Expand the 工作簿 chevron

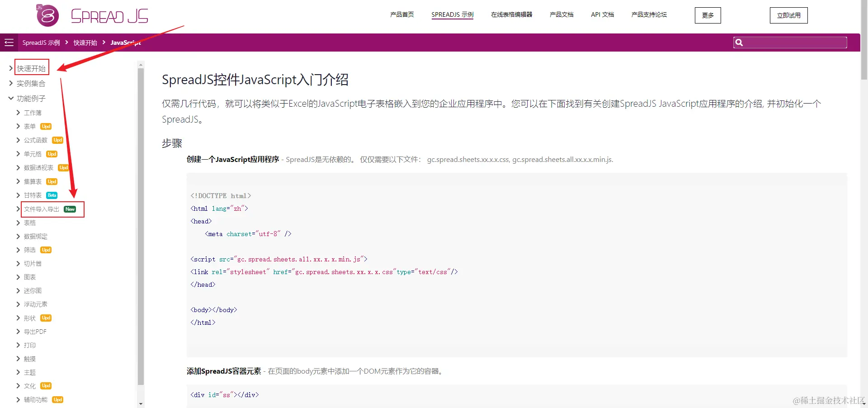(18, 113)
